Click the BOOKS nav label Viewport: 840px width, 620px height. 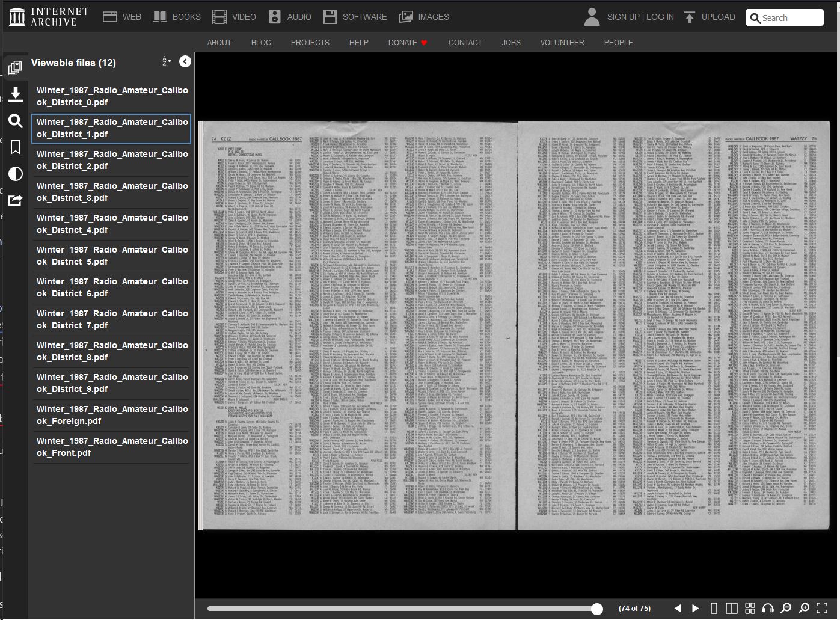(x=186, y=17)
